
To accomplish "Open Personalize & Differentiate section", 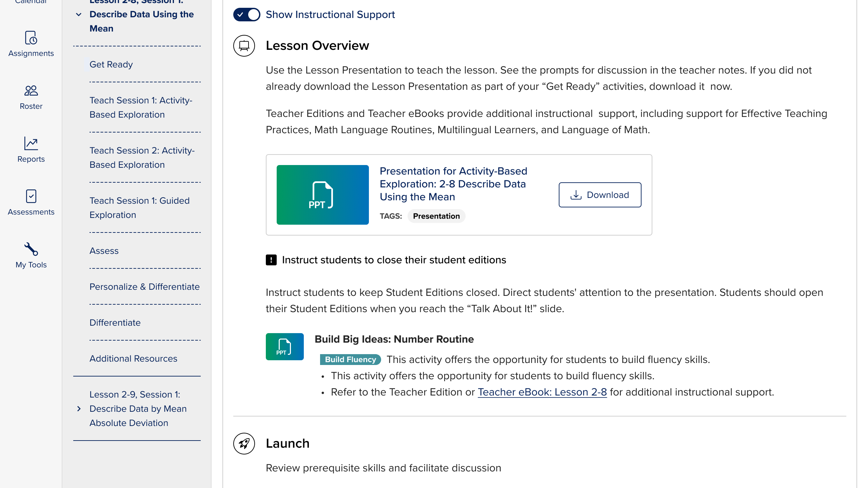I will point(144,287).
